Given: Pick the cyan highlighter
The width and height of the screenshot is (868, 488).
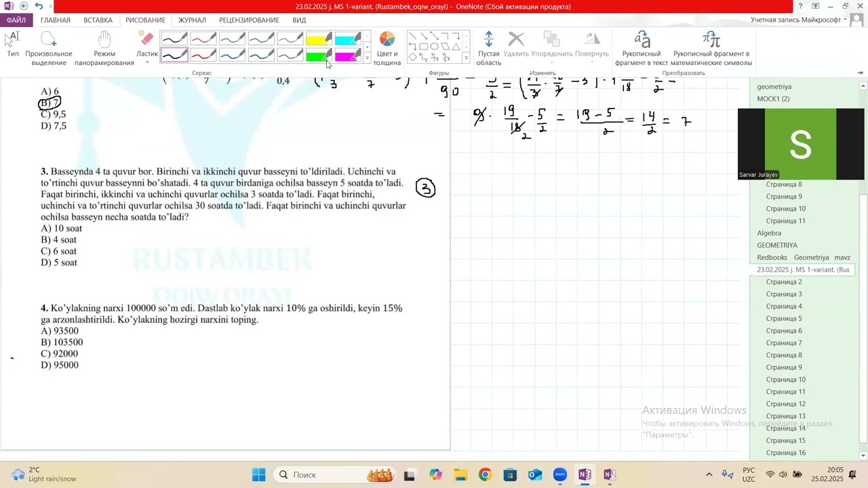Looking at the screenshot, I should click(x=348, y=39).
